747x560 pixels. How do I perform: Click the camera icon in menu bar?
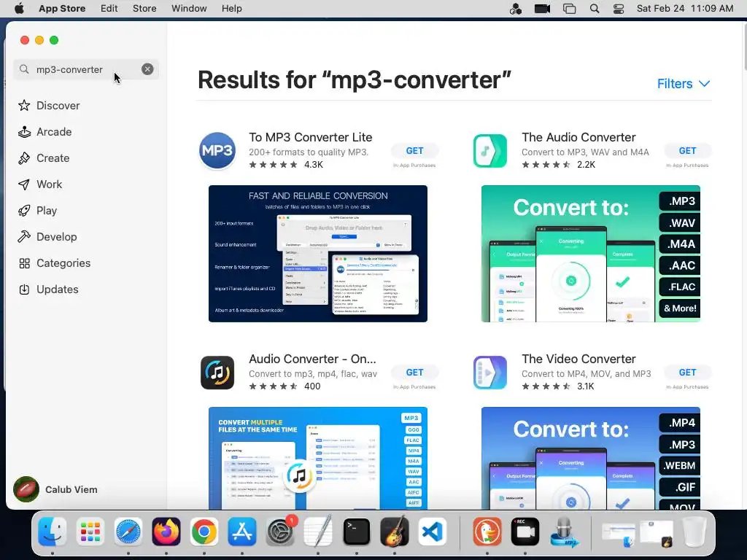[542, 9]
